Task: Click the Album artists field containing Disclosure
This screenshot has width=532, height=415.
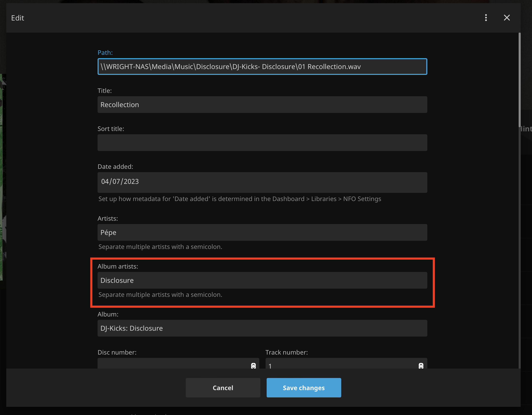Action: pyautogui.click(x=262, y=281)
